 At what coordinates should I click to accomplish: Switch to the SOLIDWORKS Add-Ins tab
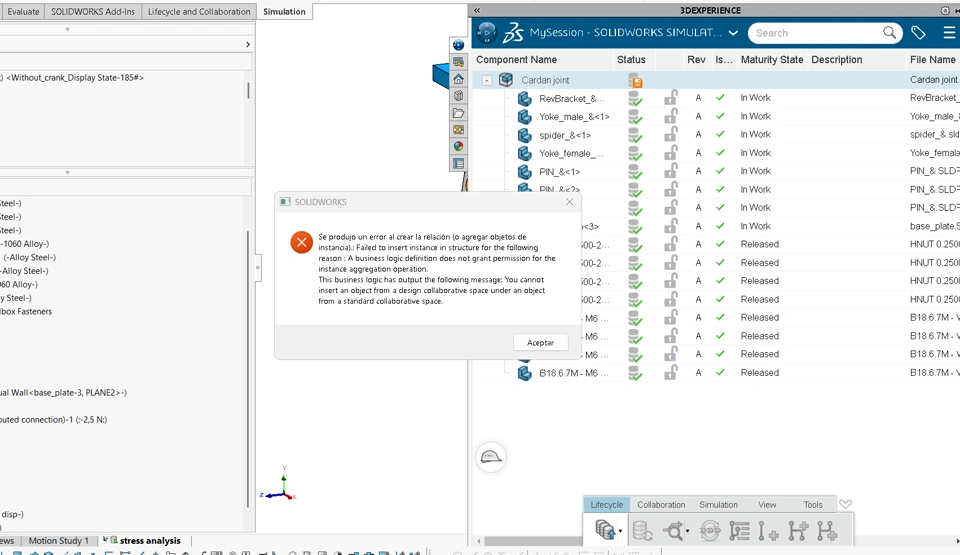93,12
